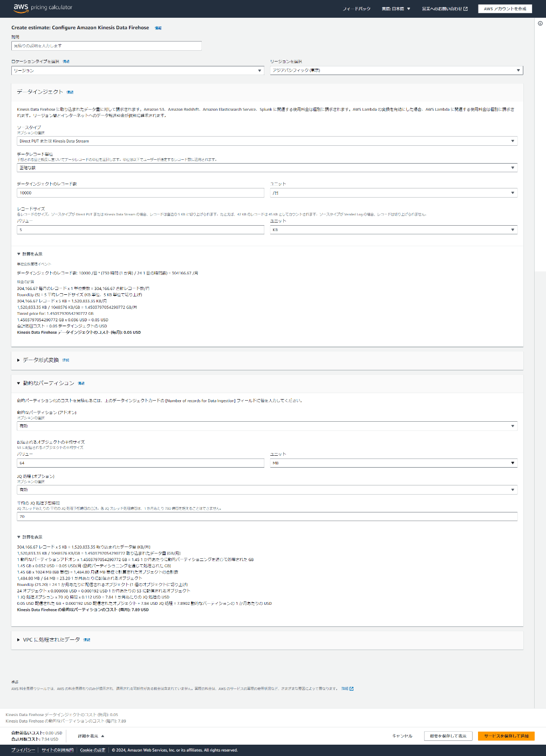This screenshot has height=756, width=546.
Task: Collapse the 動的なパーティション section
Action: (x=45, y=383)
